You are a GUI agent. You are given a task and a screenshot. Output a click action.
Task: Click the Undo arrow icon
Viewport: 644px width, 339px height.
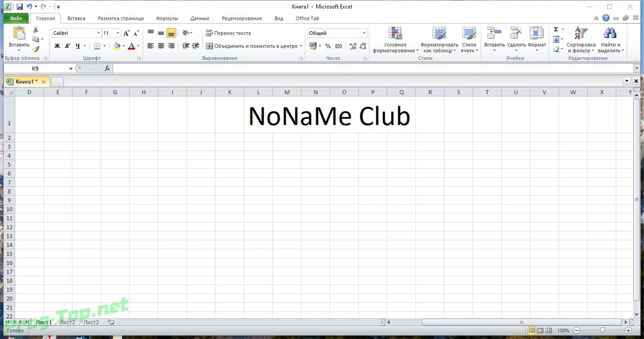[x=29, y=7]
